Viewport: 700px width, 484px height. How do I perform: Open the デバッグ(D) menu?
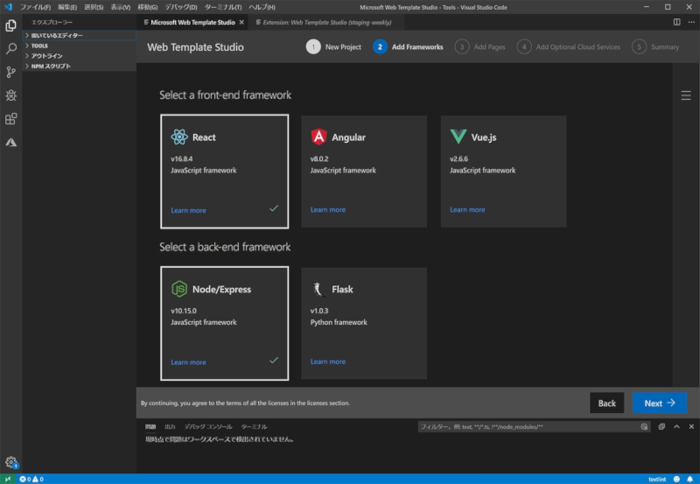coord(181,7)
